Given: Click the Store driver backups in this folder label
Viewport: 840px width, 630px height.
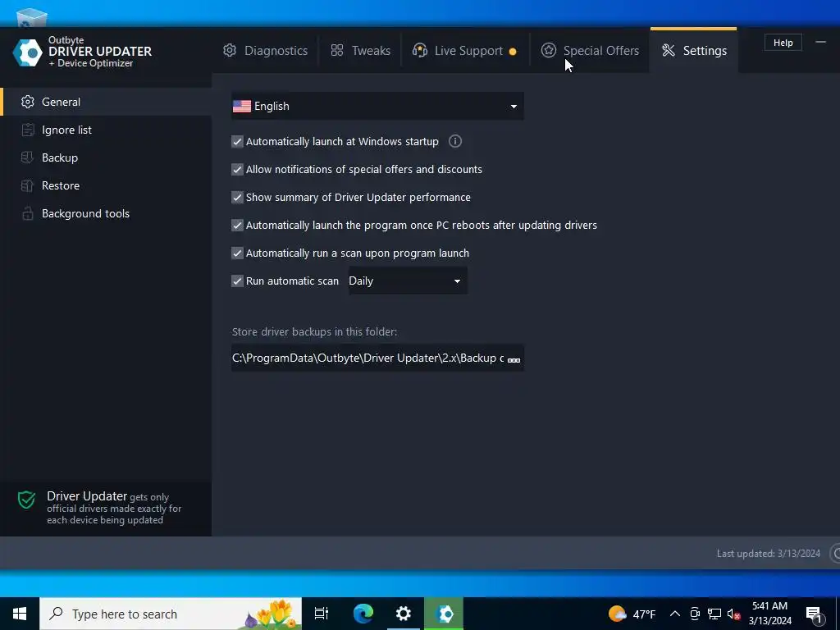Looking at the screenshot, I should coord(314,331).
